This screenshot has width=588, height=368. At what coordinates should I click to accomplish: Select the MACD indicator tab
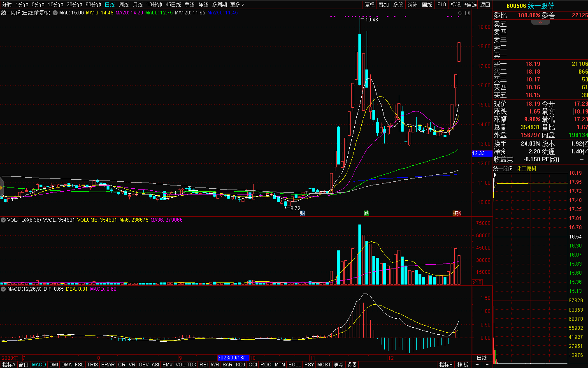point(39,365)
